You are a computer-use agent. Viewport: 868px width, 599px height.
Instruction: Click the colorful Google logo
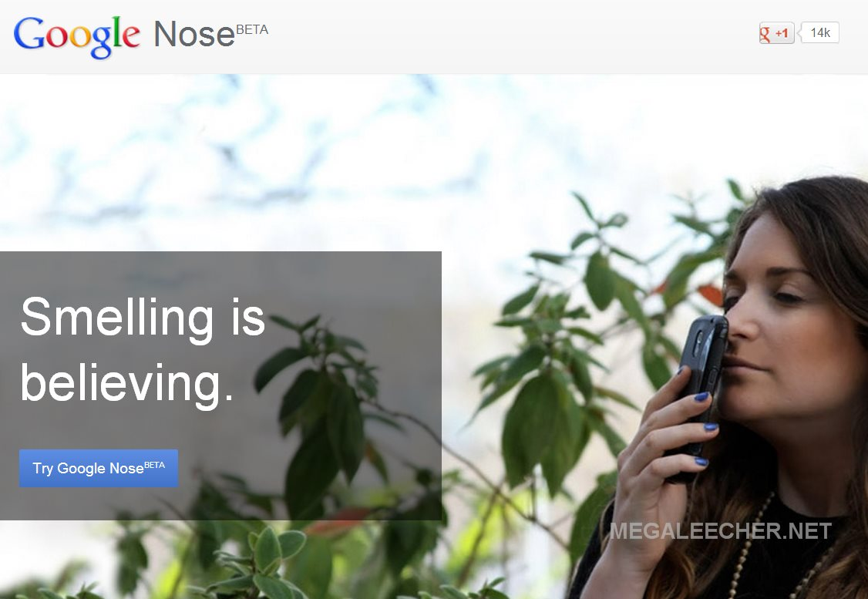[x=77, y=36]
